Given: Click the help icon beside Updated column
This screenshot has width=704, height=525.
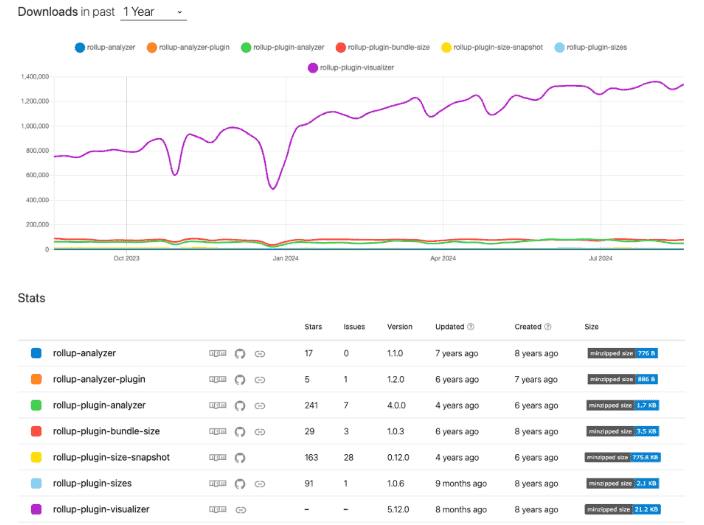Looking at the screenshot, I should coord(471,327).
